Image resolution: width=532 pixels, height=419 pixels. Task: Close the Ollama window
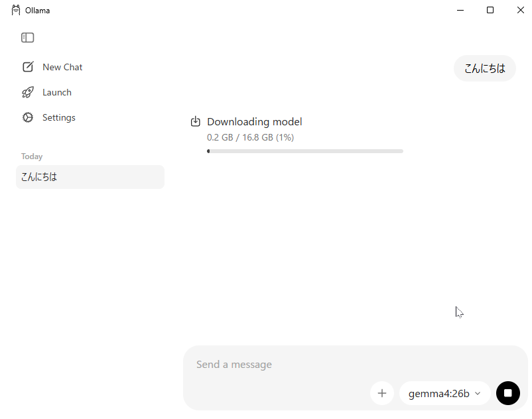520,10
